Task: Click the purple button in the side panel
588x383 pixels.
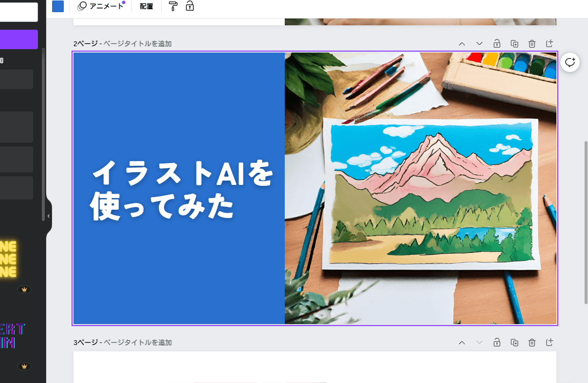Action: tap(19, 39)
